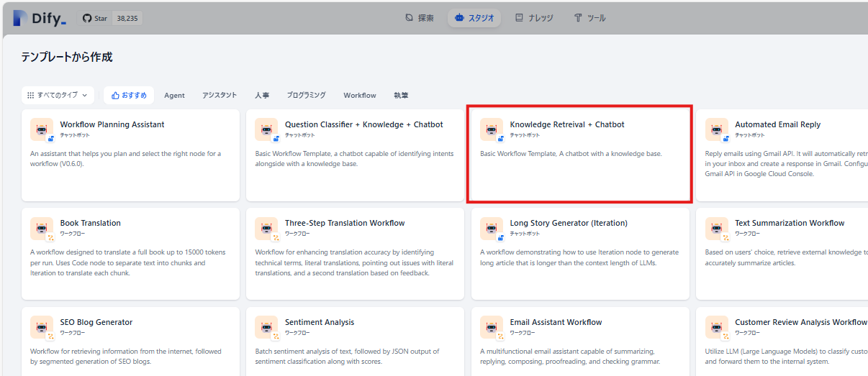Click the Automated Email Reply robot icon
This screenshot has width=868, height=376.
[717, 129]
